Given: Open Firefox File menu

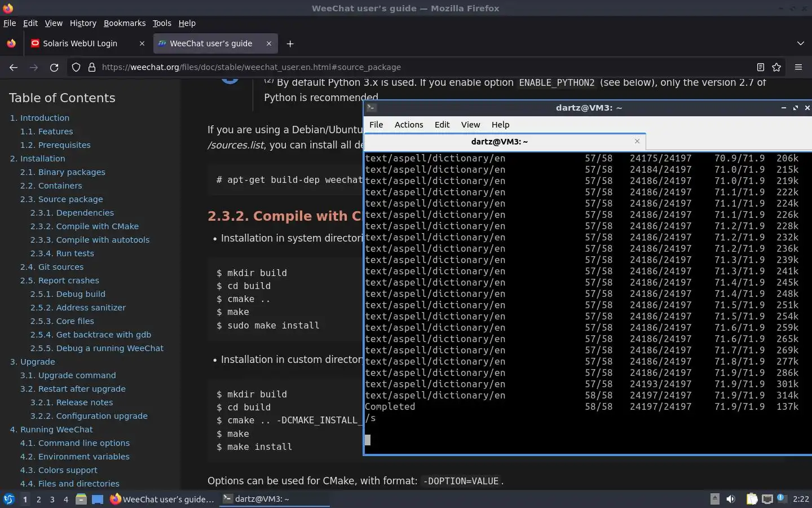Looking at the screenshot, I should pos(10,23).
